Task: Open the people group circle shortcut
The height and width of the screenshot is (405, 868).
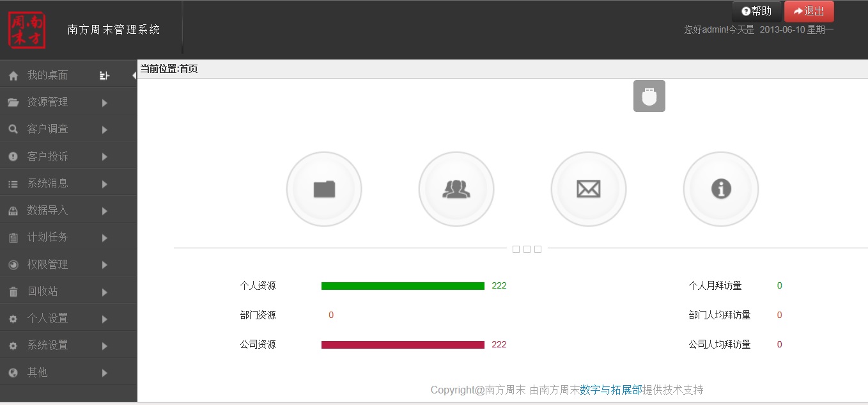Action: coord(456,189)
